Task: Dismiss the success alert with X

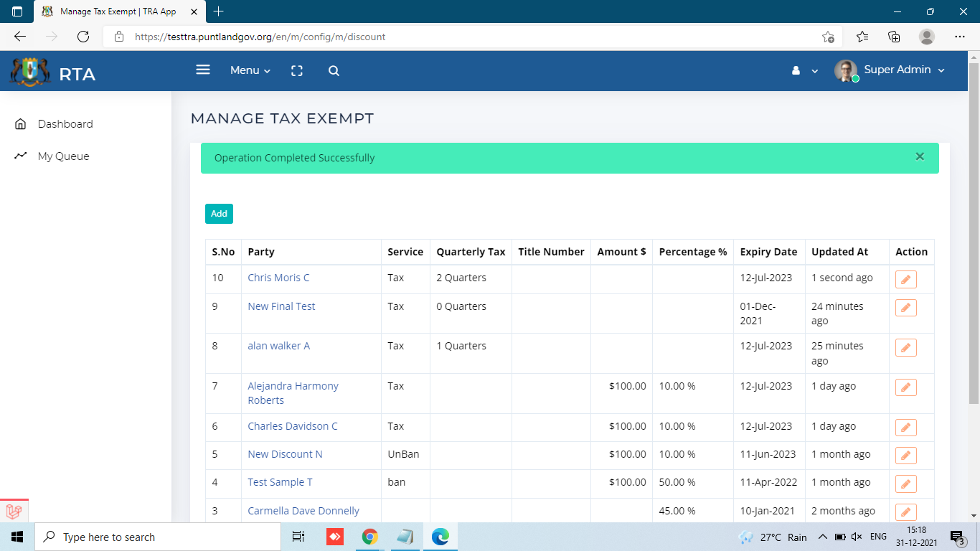Action: [x=920, y=156]
